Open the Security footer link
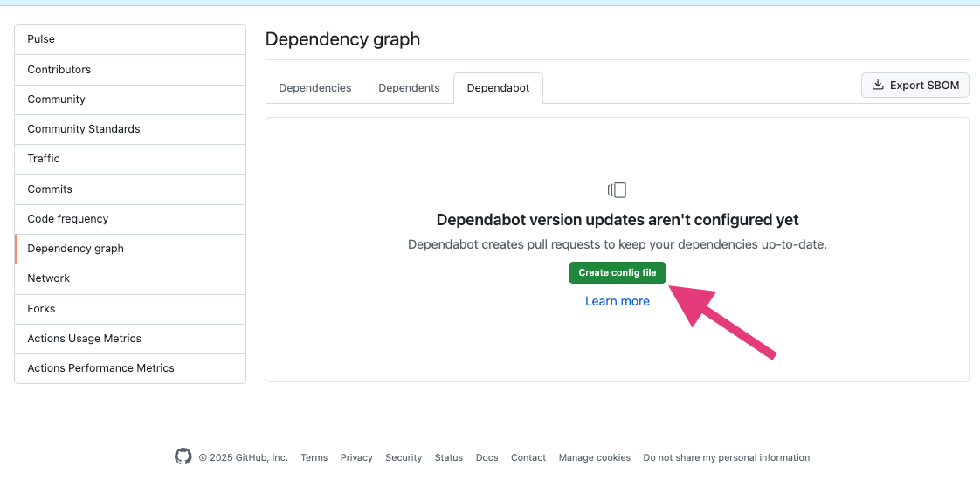The width and height of the screenshot is (980, 487). tap(404, 457)
